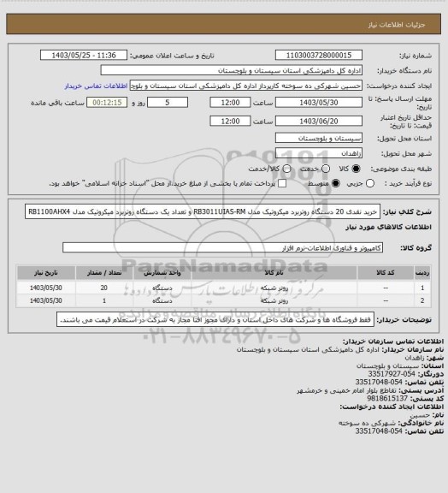Click the ردیف column header

[422, 272]
